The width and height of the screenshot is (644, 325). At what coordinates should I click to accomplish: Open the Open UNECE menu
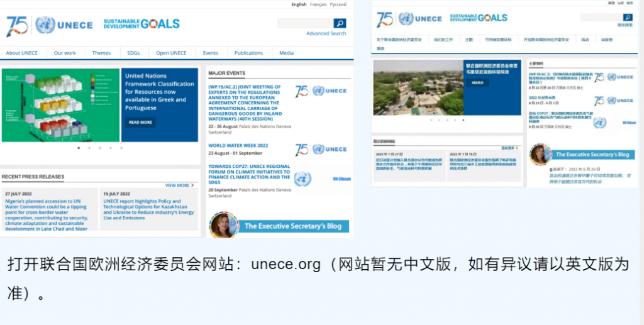[x=171, y=53]
